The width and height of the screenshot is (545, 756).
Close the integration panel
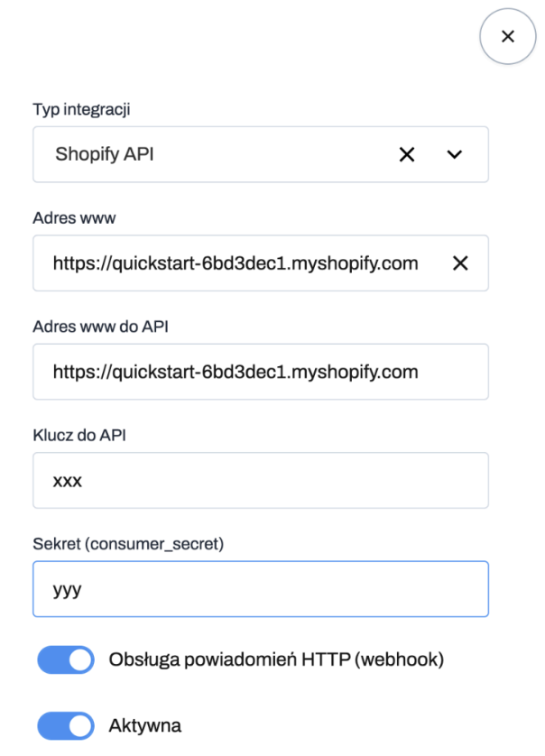pyautogui.click(x=507, y=36)
